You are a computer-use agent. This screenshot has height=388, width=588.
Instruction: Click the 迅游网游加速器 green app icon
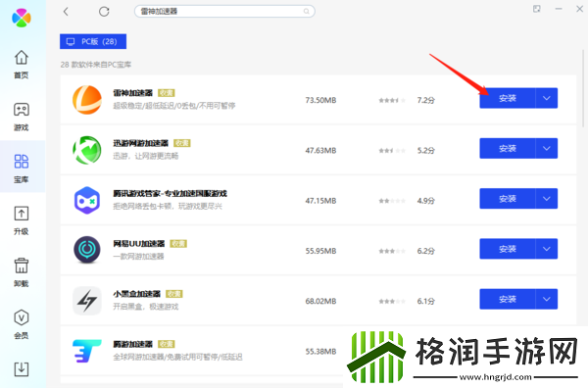pyautogui.click(x=87, y=150)
